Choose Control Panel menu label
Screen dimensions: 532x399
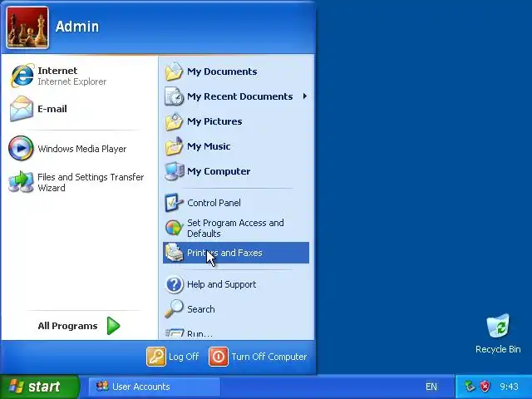click(x=214, y=203)
